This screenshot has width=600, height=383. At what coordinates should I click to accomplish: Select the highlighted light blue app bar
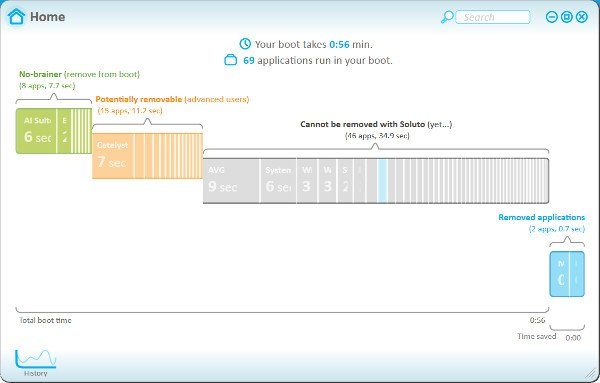(x=382, y=181)
